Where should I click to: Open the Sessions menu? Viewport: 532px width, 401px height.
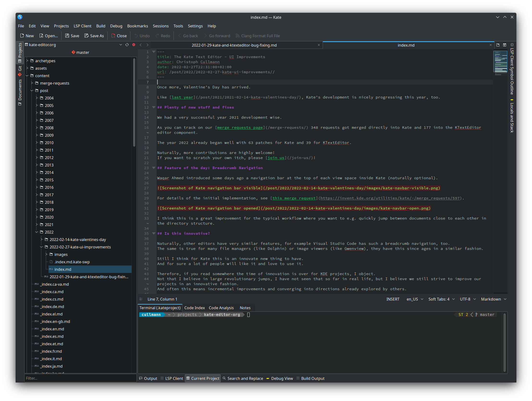click(x=161, y=26)
